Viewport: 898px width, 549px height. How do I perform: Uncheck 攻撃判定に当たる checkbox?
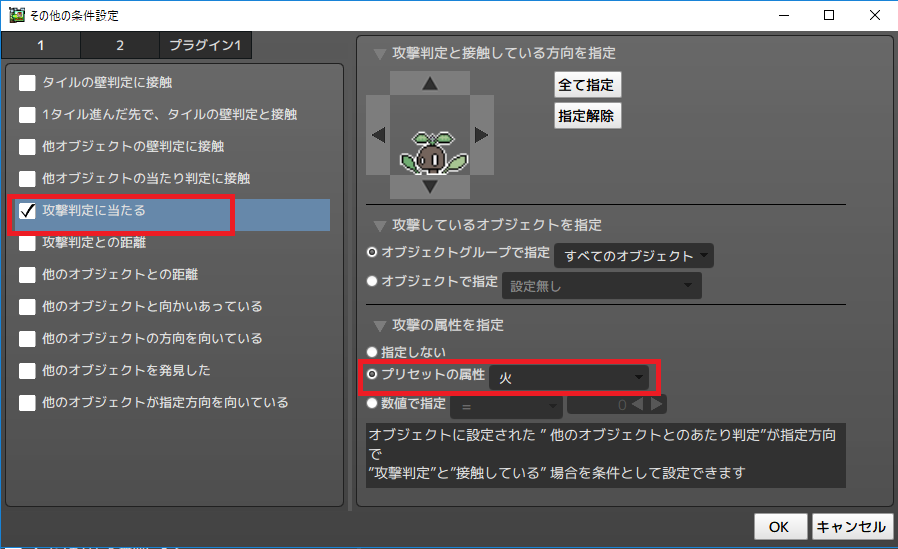(27, 211)
